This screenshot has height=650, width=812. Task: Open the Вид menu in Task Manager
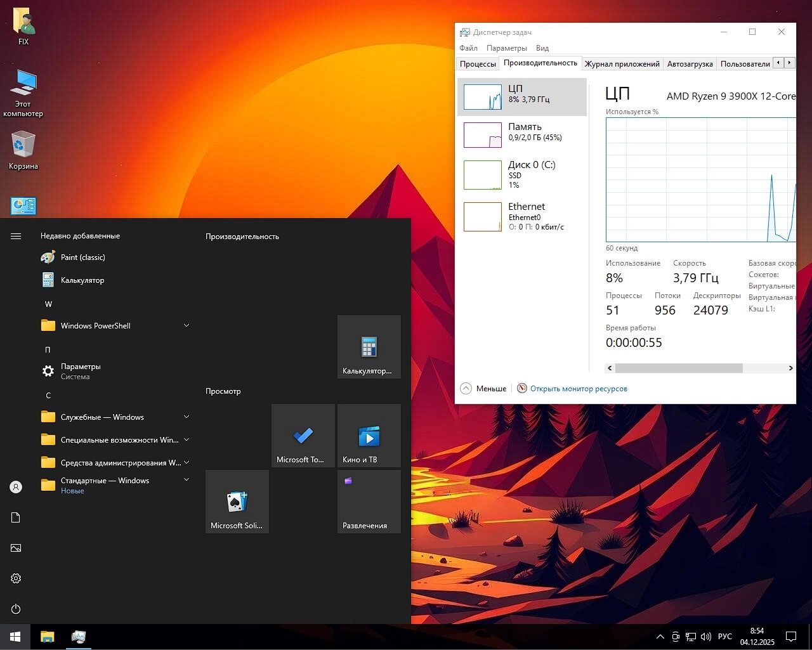pos(541,48)
